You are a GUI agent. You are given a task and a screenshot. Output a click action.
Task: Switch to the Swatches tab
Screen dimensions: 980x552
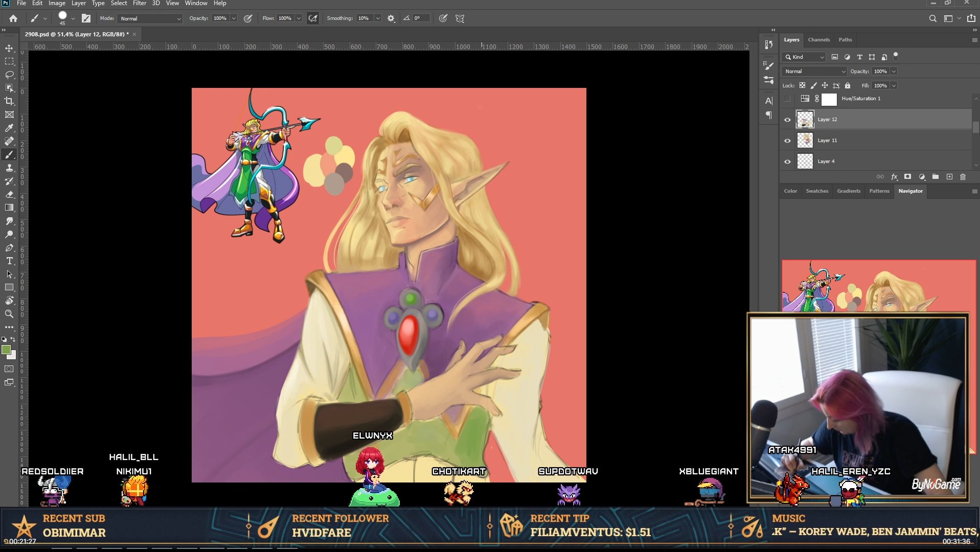pyautogui.click(x=817, y=191)
